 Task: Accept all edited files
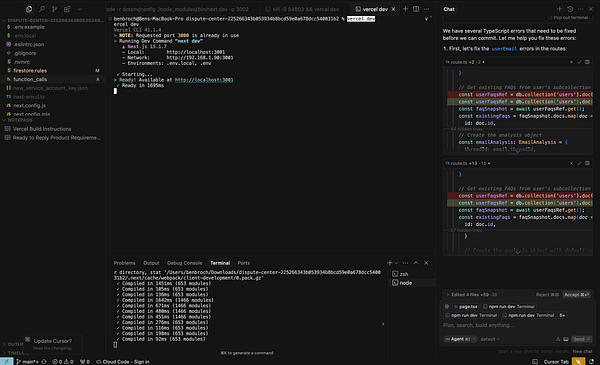577,295
